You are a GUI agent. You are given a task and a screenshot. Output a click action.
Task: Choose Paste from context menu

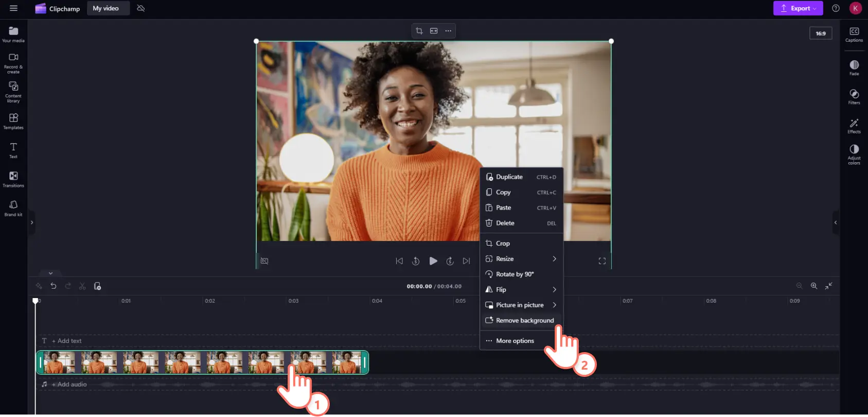(x=522, y=207)
